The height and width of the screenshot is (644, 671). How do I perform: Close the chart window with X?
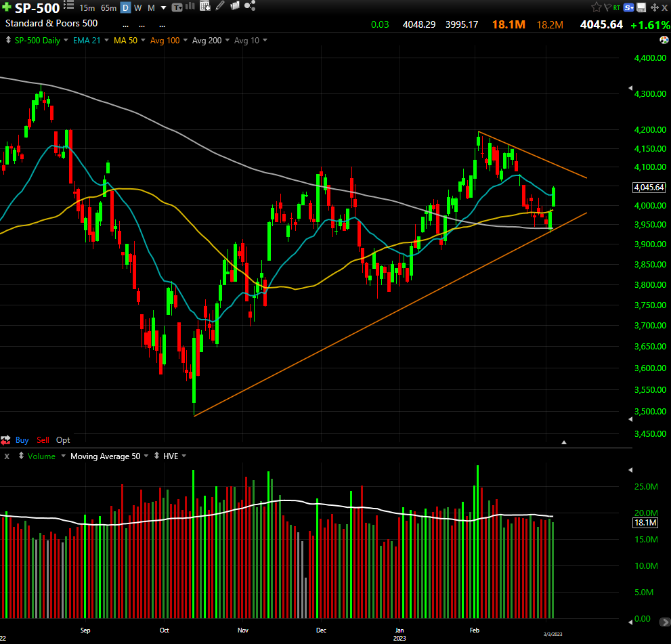coord(665,7)
